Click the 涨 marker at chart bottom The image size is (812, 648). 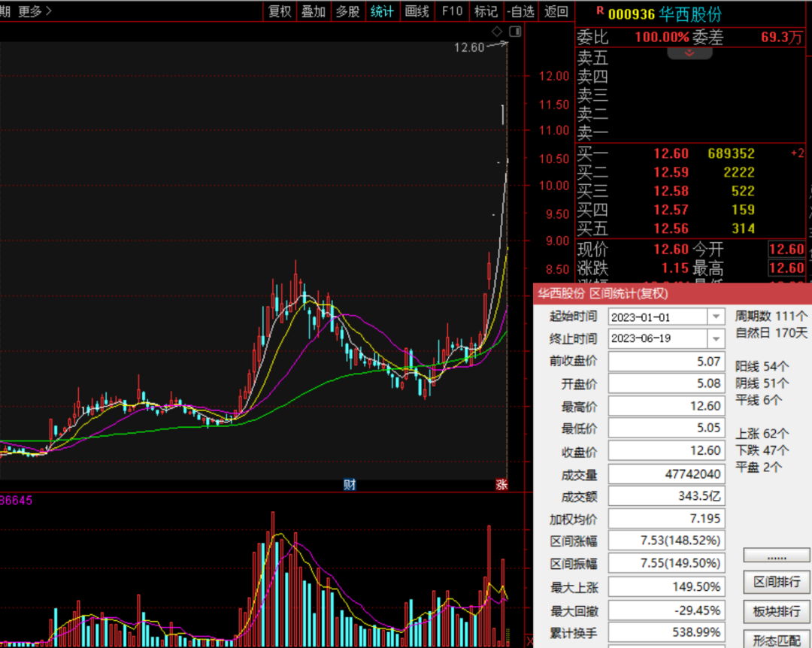click(x=501, y=484)
